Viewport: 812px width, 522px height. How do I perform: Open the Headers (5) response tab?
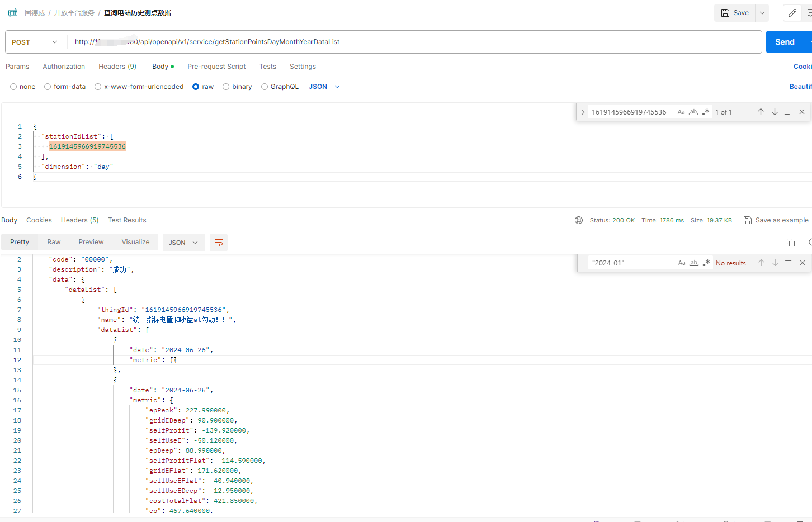(x=79, y=220)
